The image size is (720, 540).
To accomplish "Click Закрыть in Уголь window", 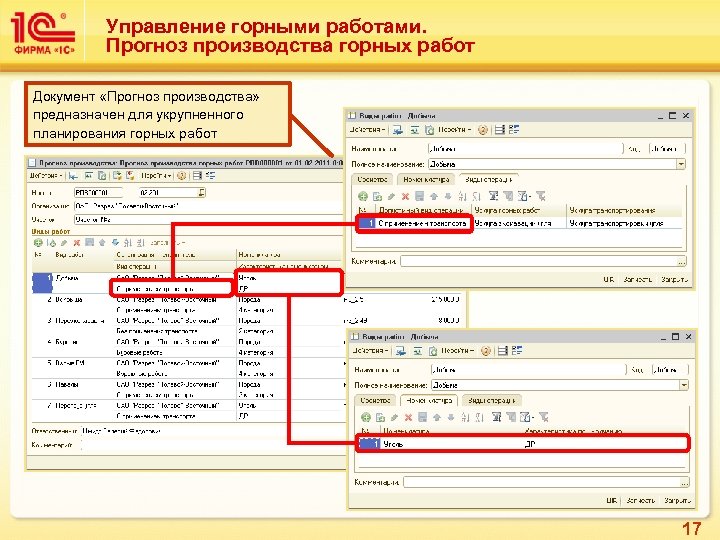I will 677,500.
